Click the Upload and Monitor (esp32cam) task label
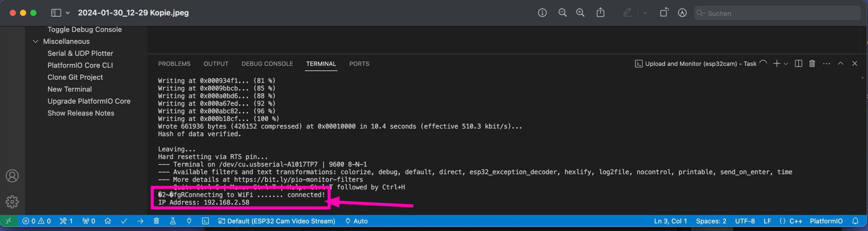 coord(701,64)
